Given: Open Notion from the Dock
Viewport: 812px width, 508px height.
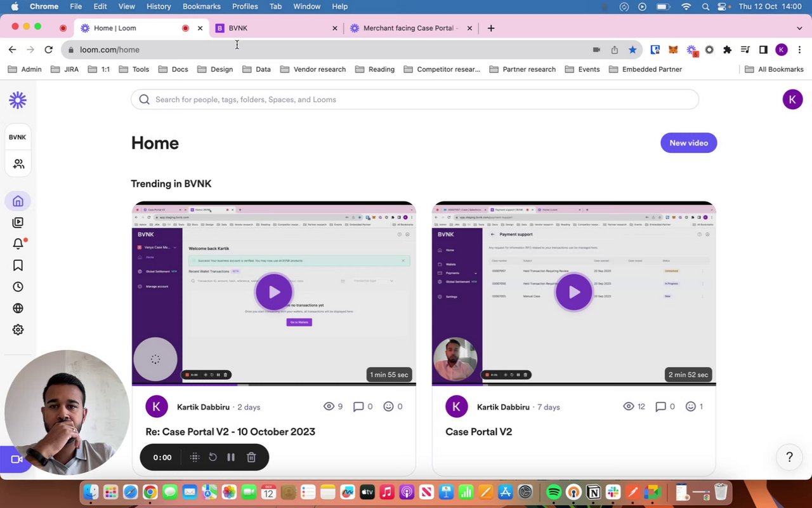Looking at the screenshot, I should (x=593, y=492).
